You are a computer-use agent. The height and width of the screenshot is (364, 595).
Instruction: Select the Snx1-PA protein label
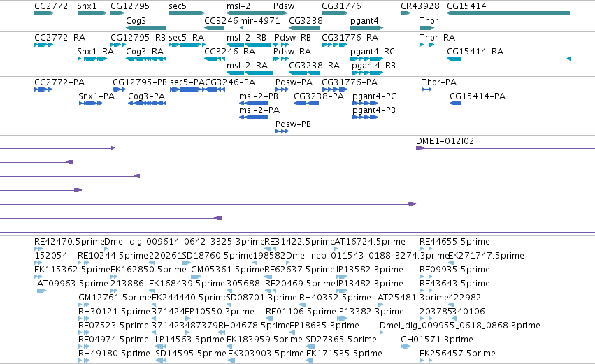coord(96,96)
